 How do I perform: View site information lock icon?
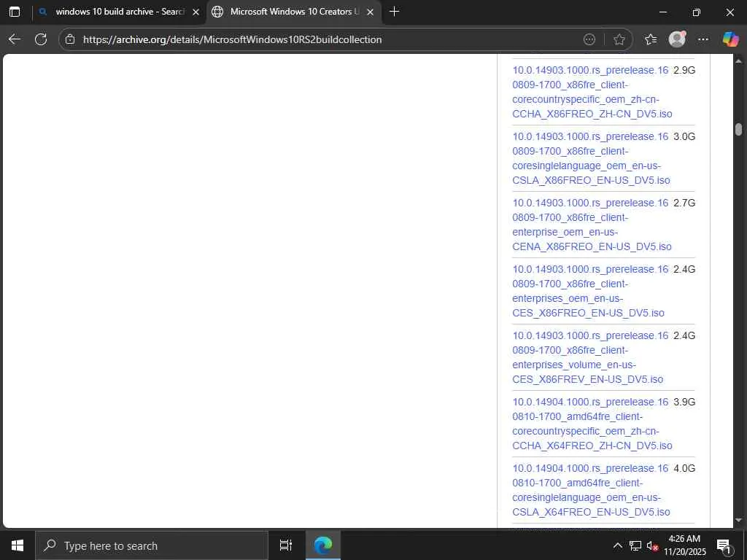(70, 39)
